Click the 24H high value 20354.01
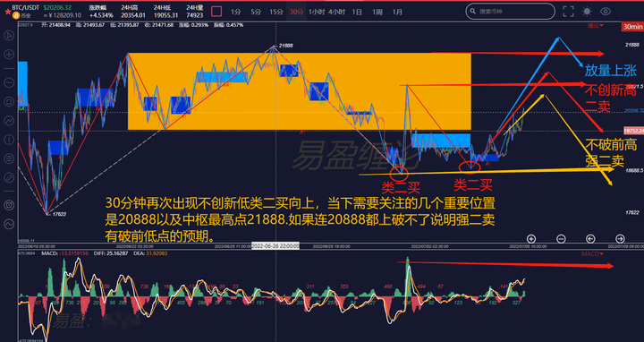This screenshot has width=644, height=342. (x=133, y=15)
